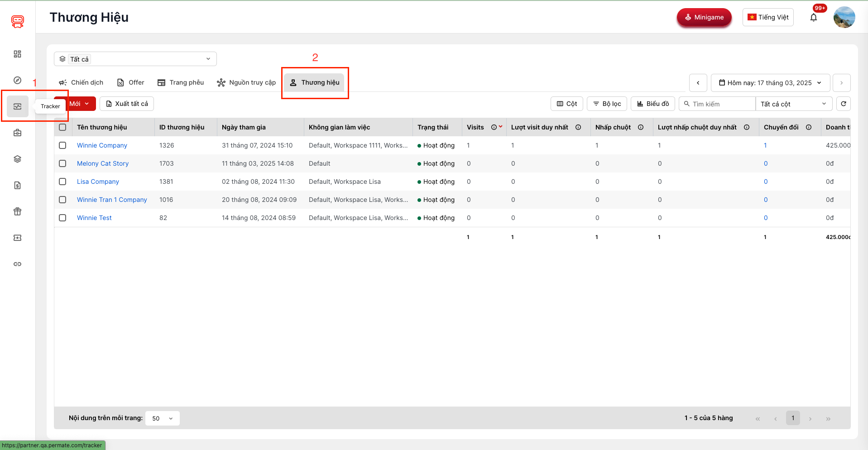The width and height of the screenshot is (868, 450).
Task: Open the rows per page dropdown
Action: tap(162, 418)
